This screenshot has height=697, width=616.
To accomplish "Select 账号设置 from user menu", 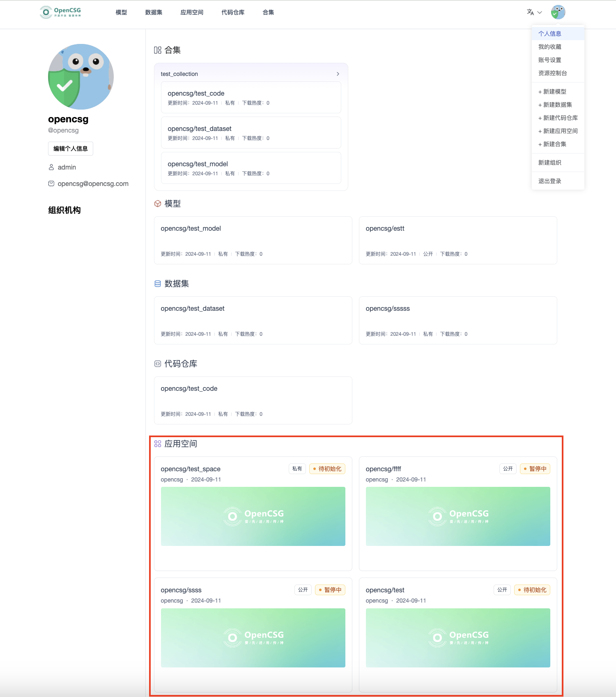I will pyautogui.click(x=549, y=60).
